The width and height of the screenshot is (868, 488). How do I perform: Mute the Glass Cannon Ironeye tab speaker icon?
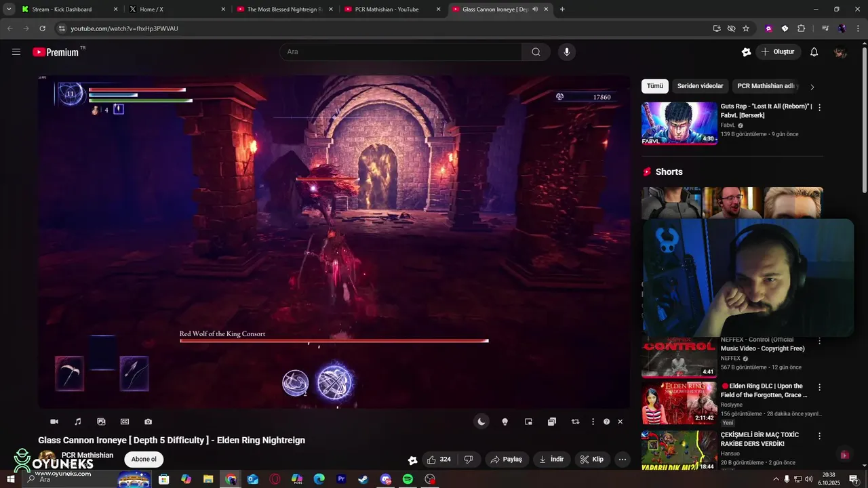coord(535,9)
